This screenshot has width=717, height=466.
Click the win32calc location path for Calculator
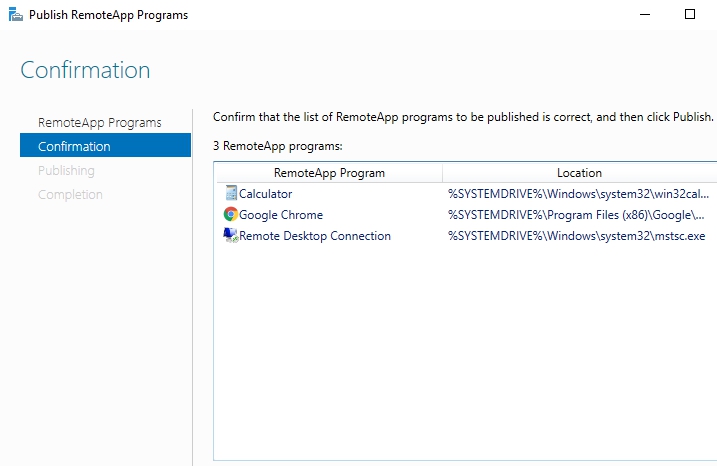tap(578, 194)
